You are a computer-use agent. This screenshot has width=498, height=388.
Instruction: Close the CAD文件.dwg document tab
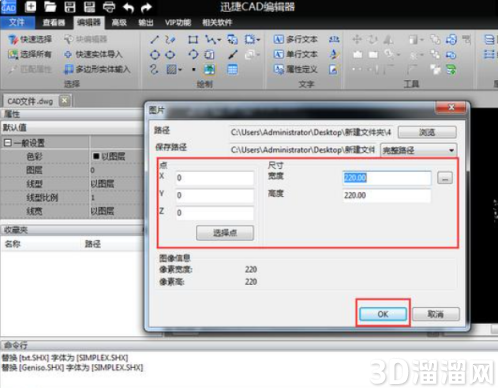click(x=65, y=100)
